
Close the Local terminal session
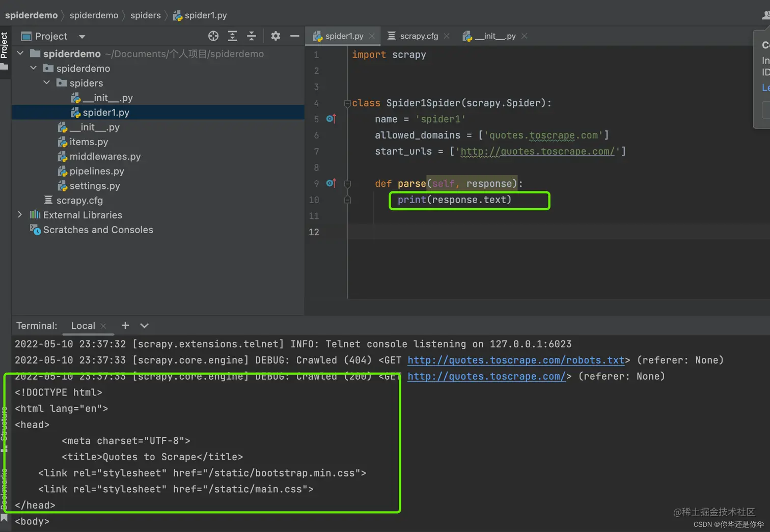103,326
